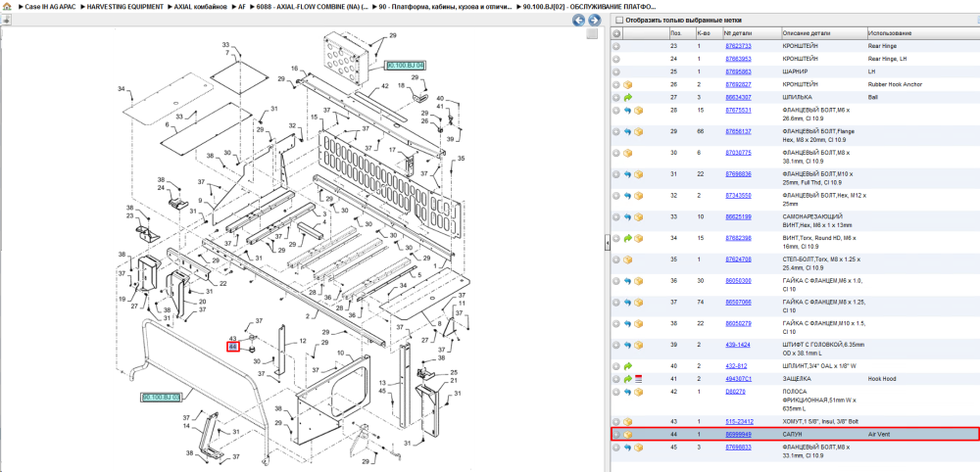This screenshot has height=472, width=980.
Task: Click blue return arrow in row 33
Action: [628, 216]
